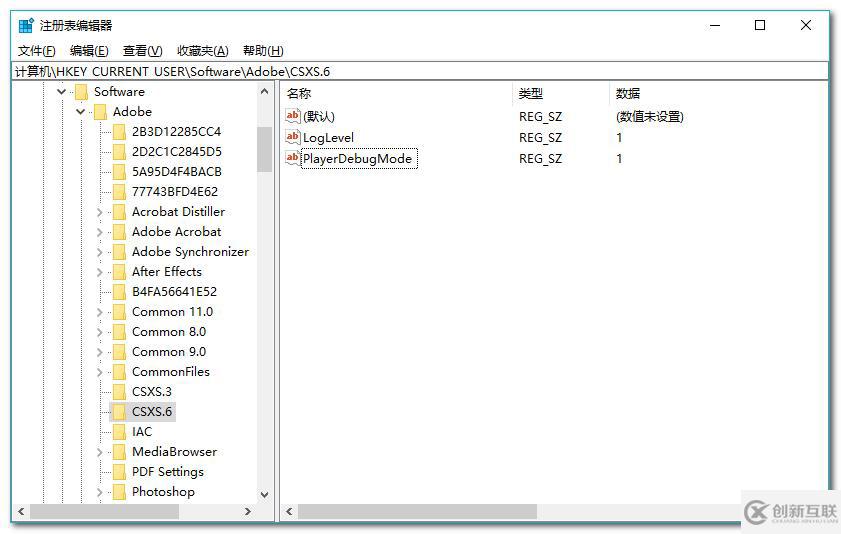Click the values pane horizontal scrollbar thumb
841x534 pixels.
click(417, 512)
